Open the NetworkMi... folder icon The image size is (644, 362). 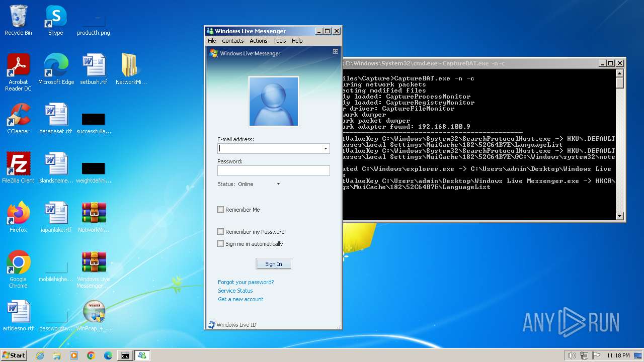[131, 69]
